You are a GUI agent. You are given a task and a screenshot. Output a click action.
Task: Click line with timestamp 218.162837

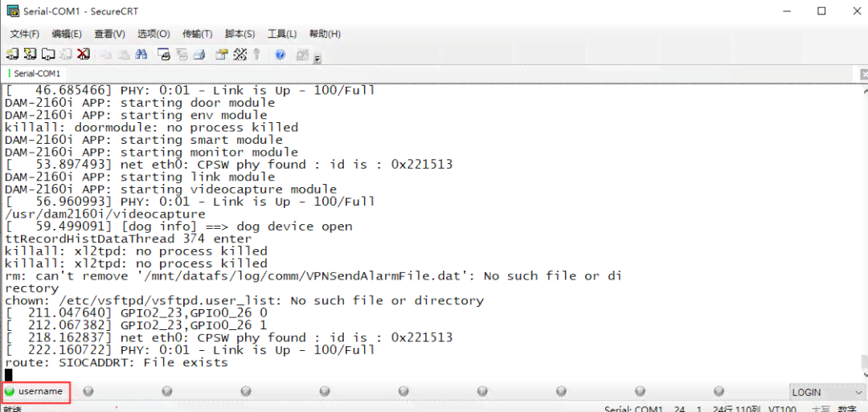coord(228,338)
